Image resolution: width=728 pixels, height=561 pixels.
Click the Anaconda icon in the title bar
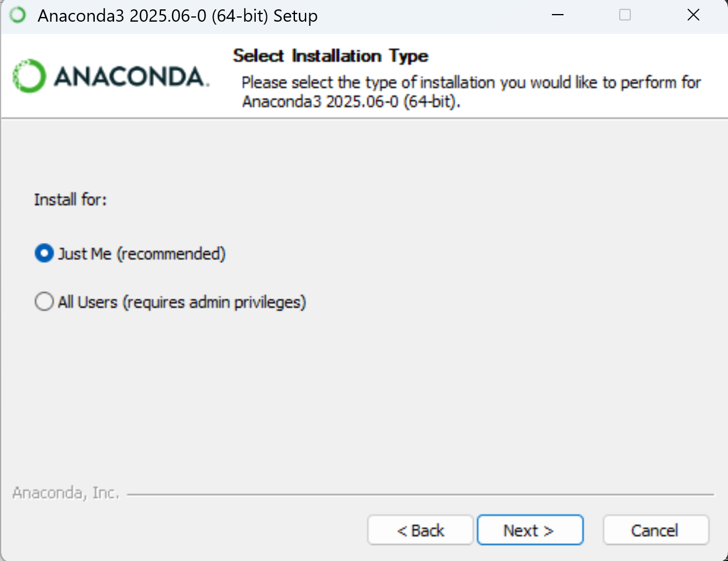click(18, 15)
